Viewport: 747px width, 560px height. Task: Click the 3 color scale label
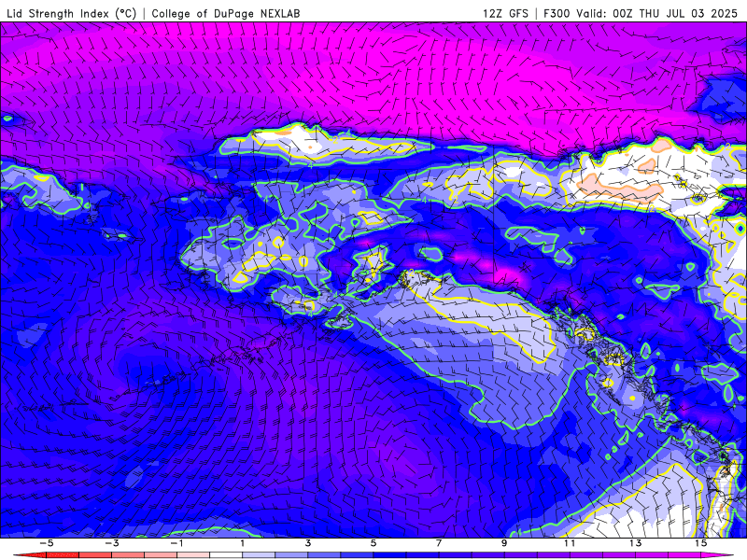click(308, 543)
